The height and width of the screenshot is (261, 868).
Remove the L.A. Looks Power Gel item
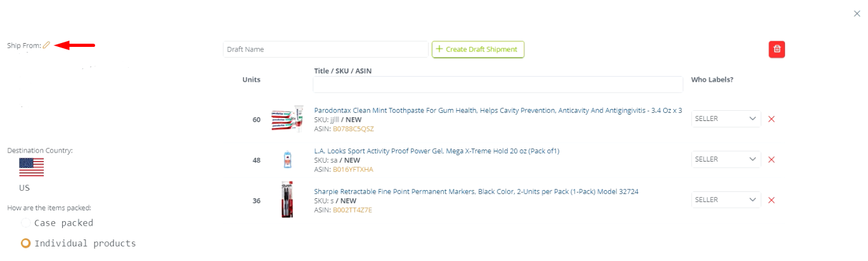(772, 160)
